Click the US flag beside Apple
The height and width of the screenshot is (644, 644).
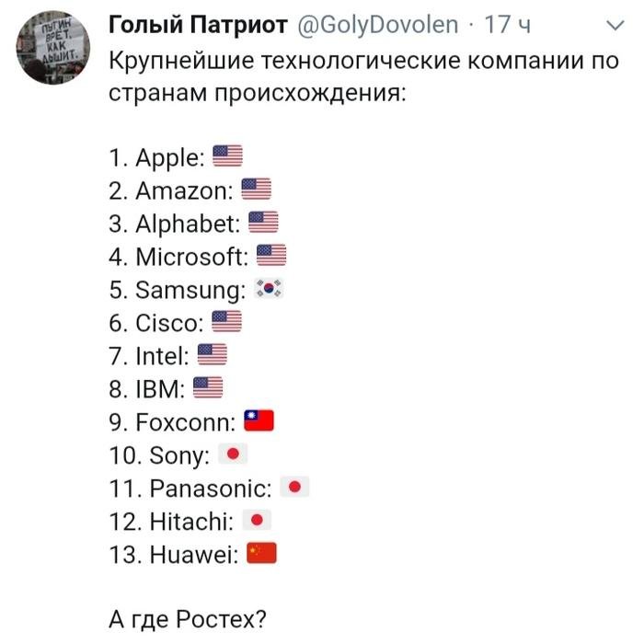pyautogui.click(x=227, y=157)
